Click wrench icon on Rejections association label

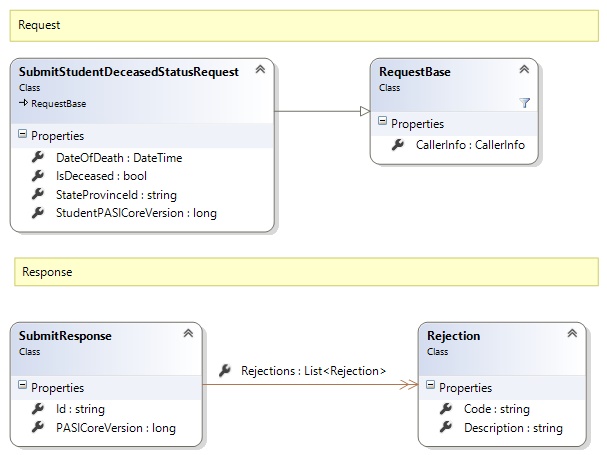[224, 370]
